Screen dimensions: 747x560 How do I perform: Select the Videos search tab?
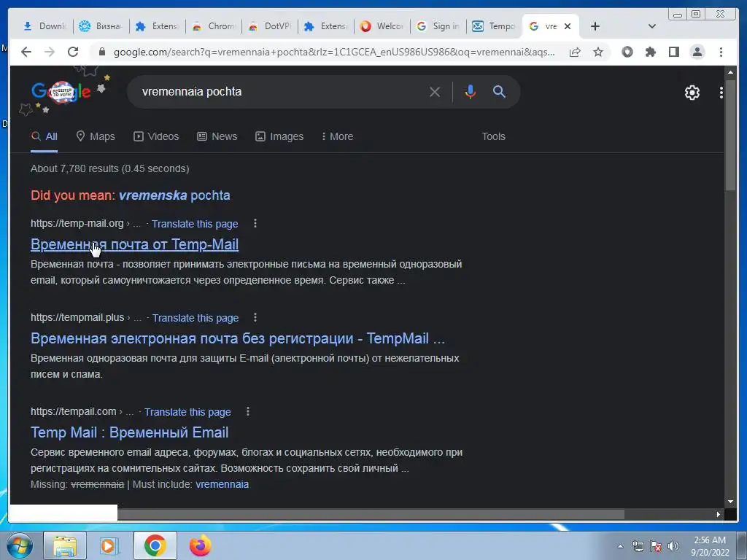tap(156, 136)
